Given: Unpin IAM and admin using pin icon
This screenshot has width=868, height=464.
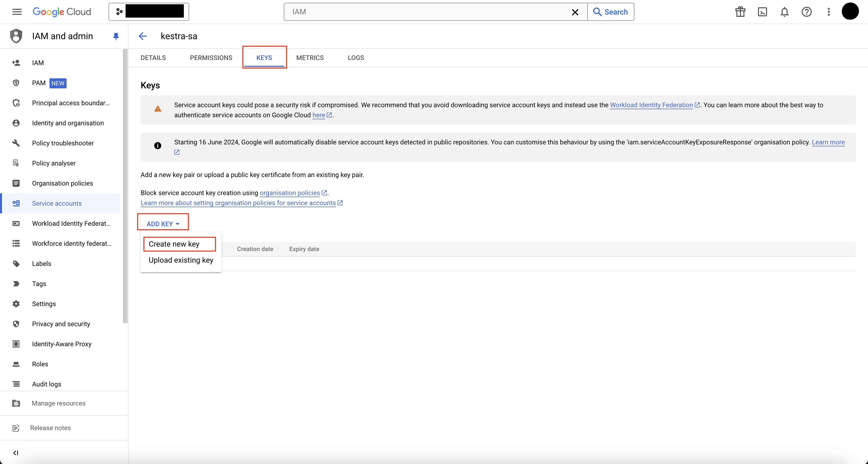Looking at the screenshot, I should (116, 36).
